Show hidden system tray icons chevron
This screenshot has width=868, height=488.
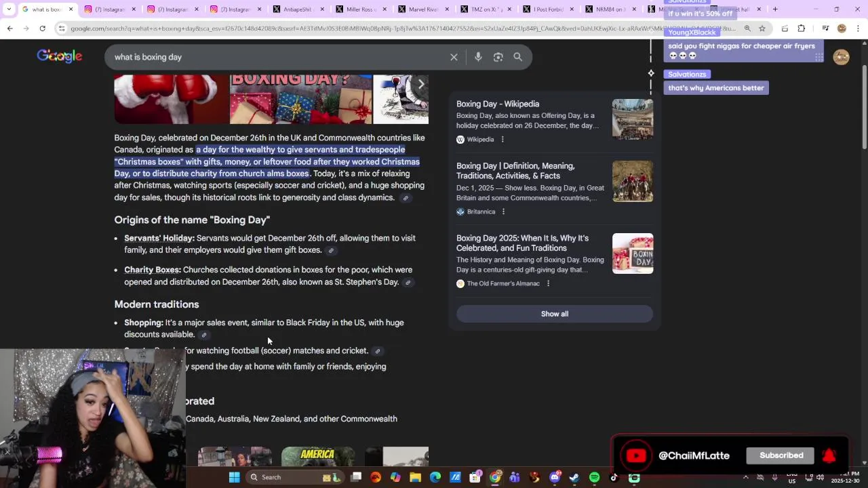pos(746,477)
